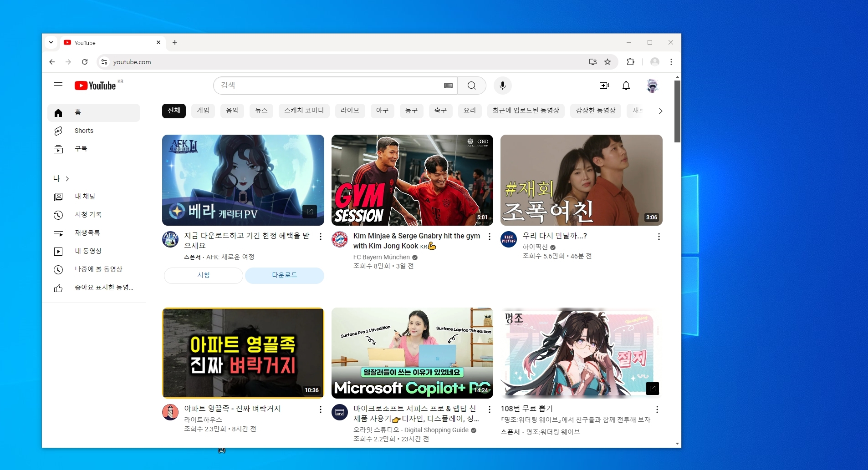View site information icon in address bar

pos(104,62)
